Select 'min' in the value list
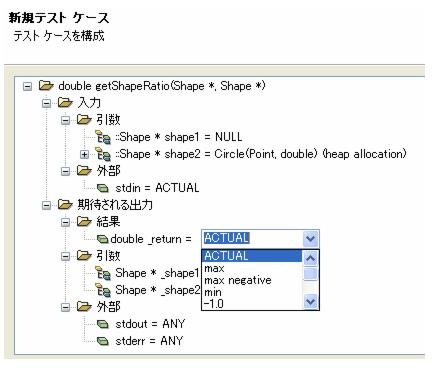432x377 pixels. pos(213,292)
